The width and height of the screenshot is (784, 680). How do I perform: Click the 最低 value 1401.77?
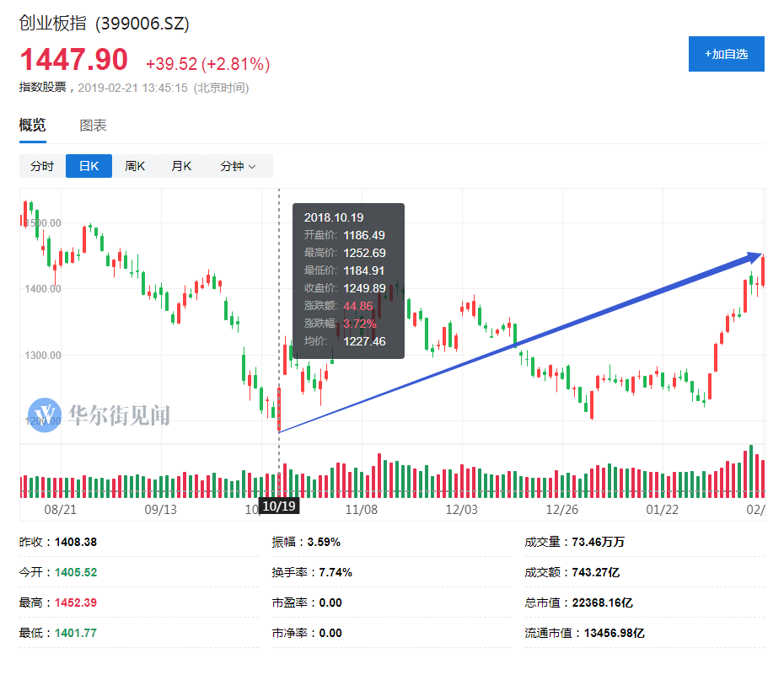76,633
